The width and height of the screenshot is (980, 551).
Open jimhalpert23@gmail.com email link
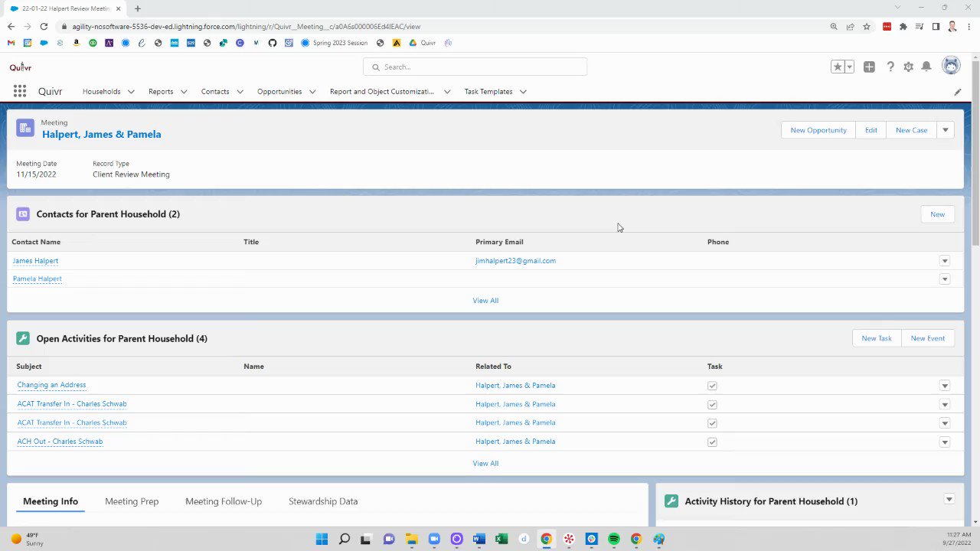515,261
